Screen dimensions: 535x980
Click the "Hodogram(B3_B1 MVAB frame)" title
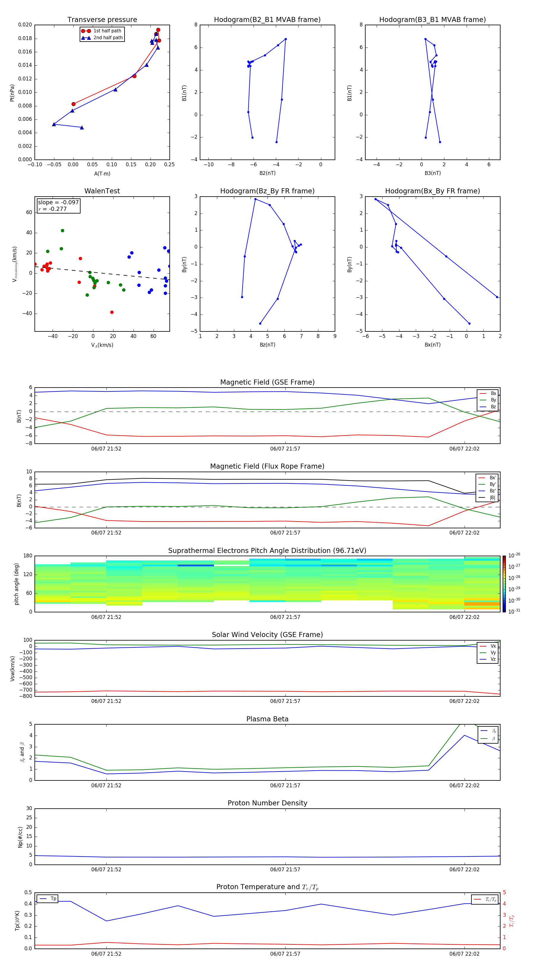click(432, 20)
